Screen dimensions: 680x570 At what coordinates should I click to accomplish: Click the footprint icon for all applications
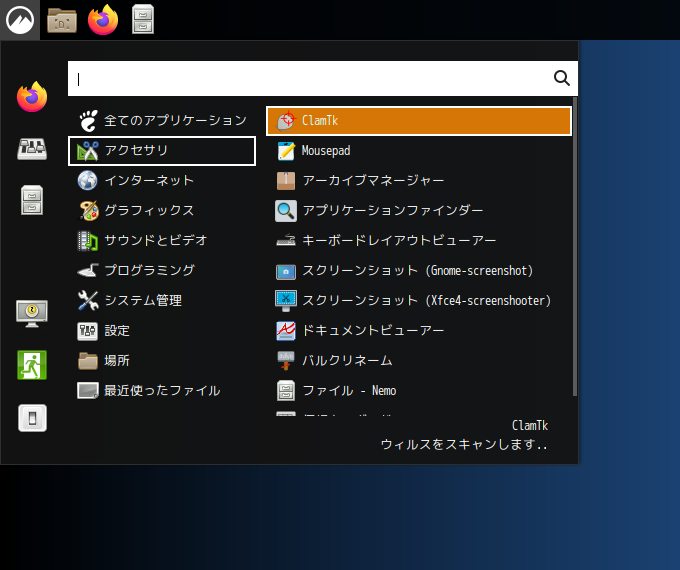88,121
